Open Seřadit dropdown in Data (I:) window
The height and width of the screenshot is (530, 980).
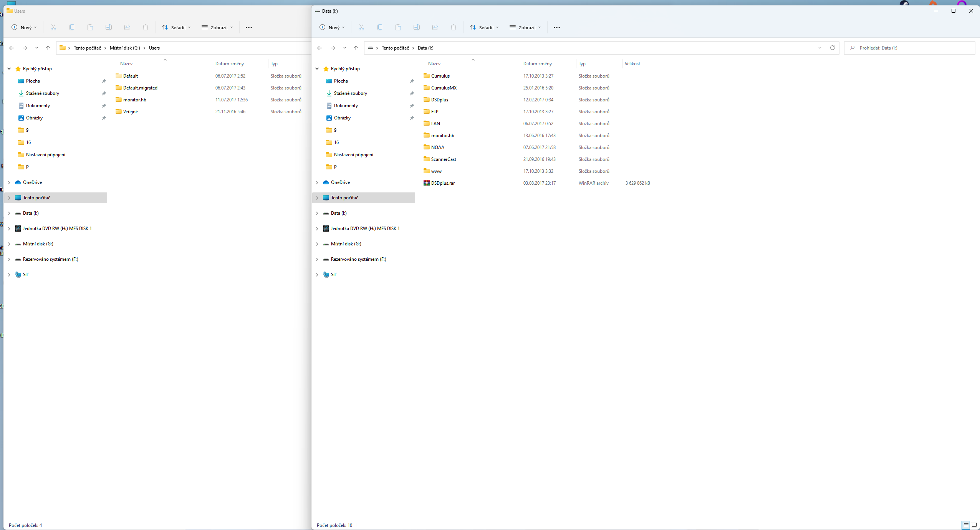pyautogui.click(x=485, y=27)
